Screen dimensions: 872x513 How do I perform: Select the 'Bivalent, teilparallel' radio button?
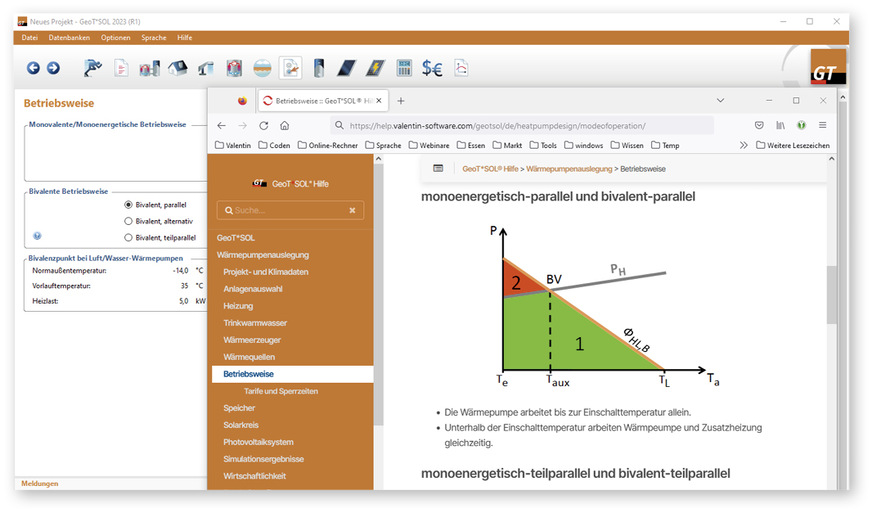(x=128, y=237)
